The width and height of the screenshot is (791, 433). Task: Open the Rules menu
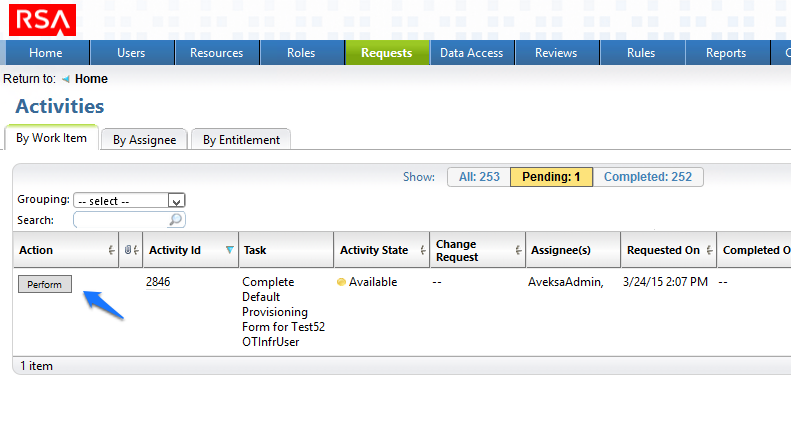point(641,53)
